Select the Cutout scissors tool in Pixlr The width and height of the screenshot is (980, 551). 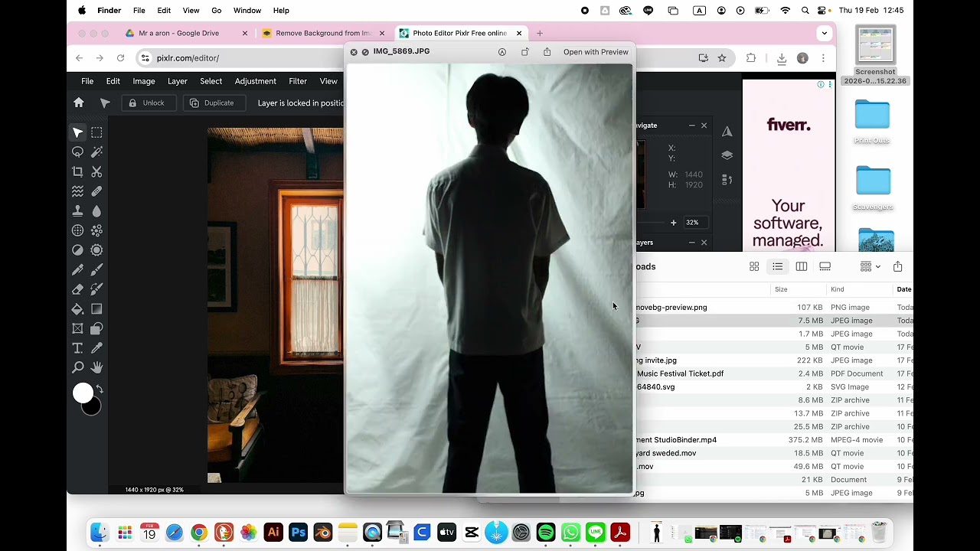click(x=96, y=172)
